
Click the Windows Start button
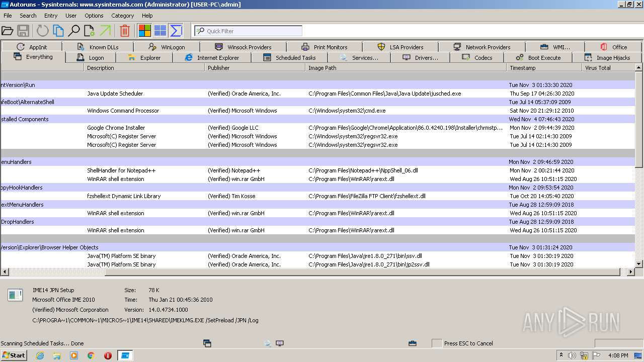click(x=14, y=355)
